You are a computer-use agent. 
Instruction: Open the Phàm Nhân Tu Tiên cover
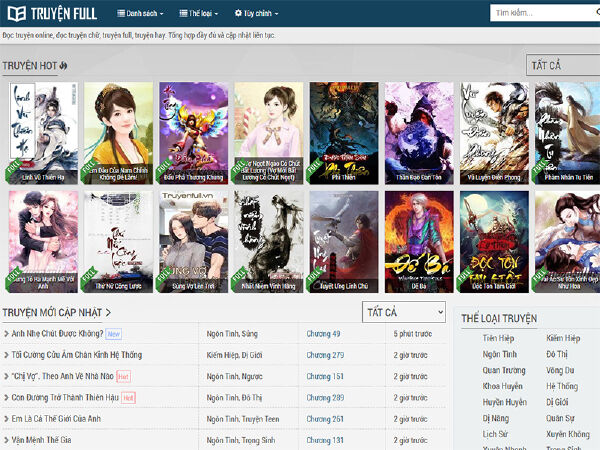pos(567,133)
